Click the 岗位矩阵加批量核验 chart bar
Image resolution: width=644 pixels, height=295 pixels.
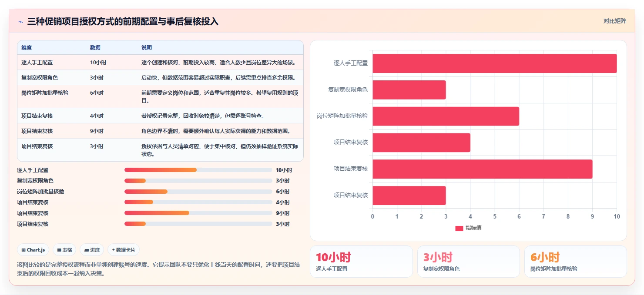(x=446, y=116)
